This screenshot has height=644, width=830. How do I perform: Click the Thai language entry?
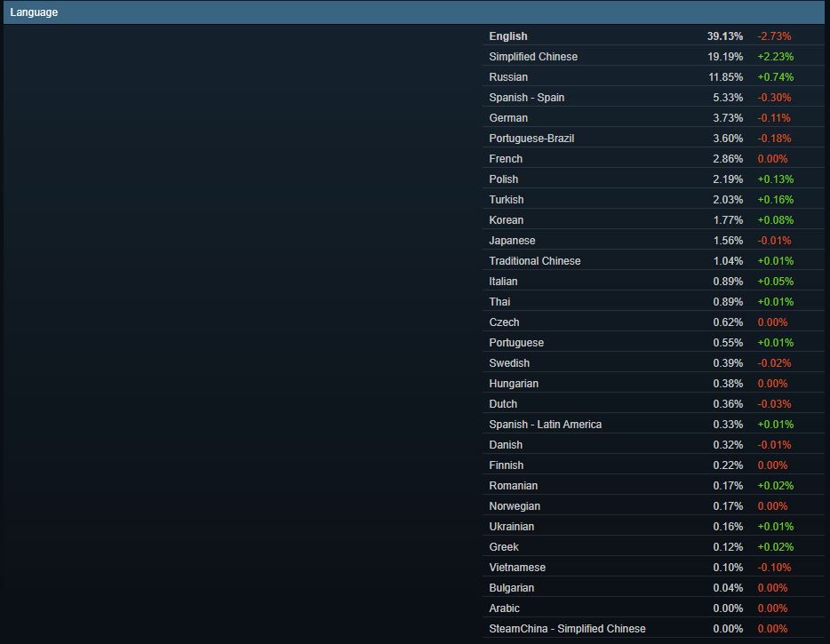[653, 302]
